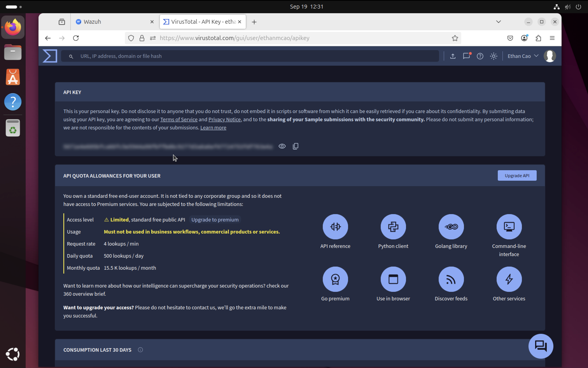Open a new browser tab

254,22
